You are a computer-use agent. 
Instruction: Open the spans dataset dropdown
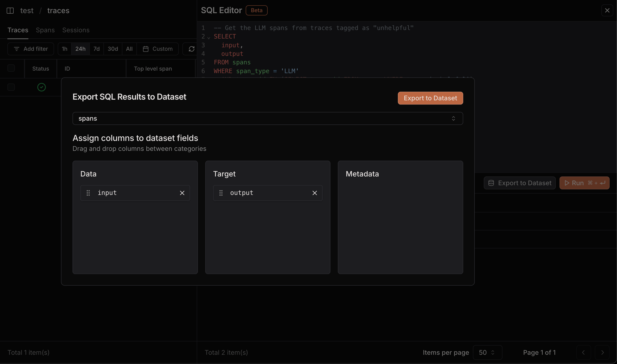tap(268, 119)
